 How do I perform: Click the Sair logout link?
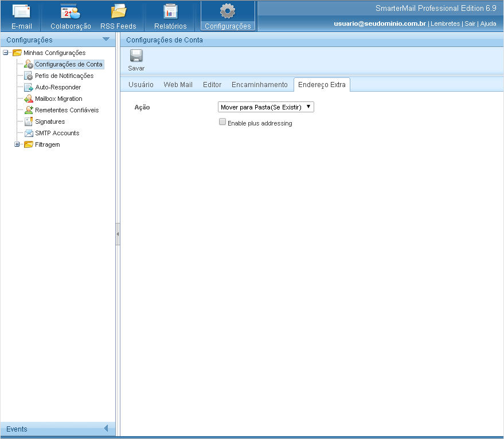pos(469,24)
